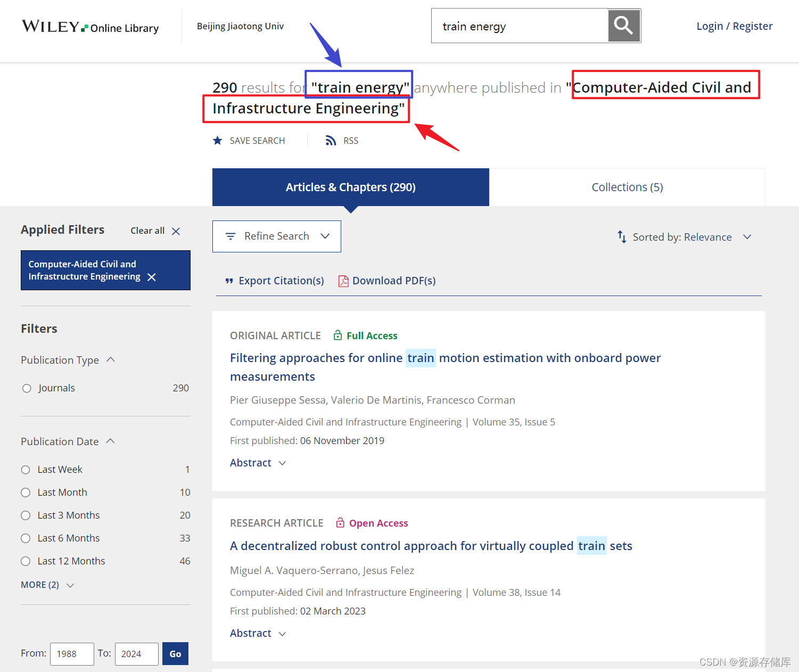Click date 06 November 2019

coord(342,440)
